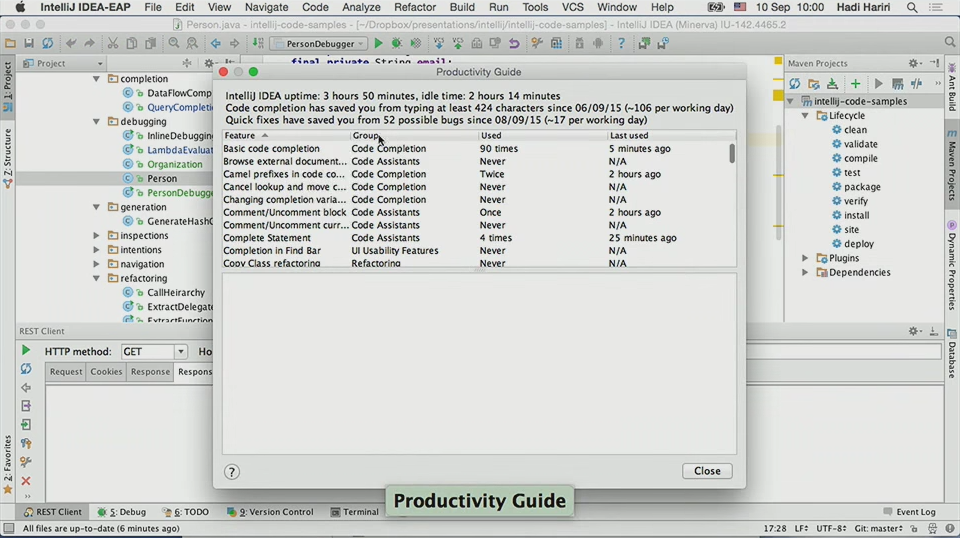The height and width of the screenshot is (538, 960).
Task: Select Complete Statement row in feature table
Action: 479,238
